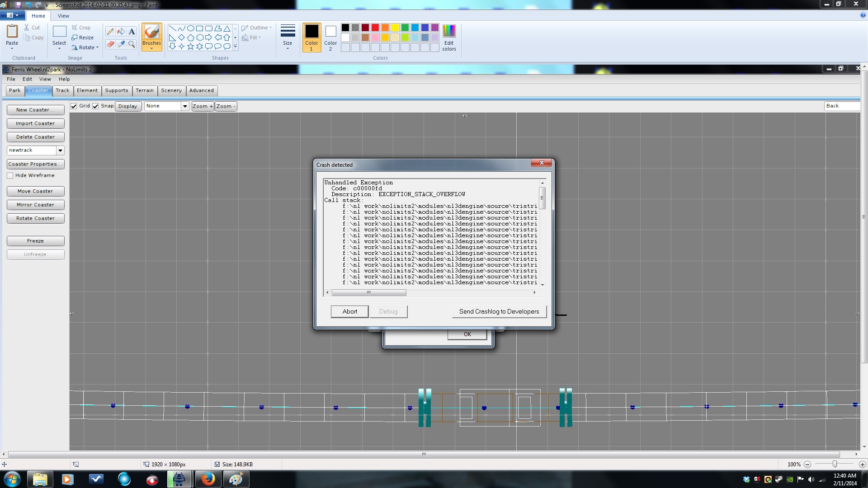Expand the Select dropdown arrow

pos(59,48)
